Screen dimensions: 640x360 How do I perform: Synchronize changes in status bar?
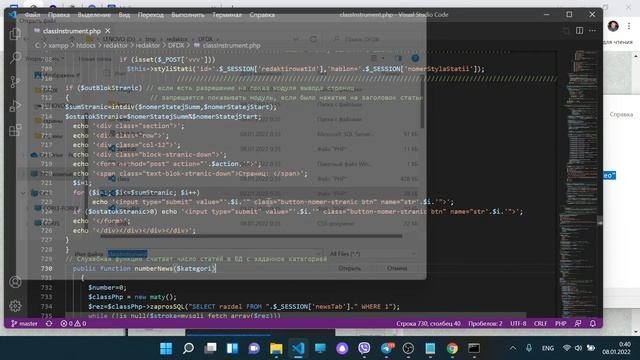point(49,323)
